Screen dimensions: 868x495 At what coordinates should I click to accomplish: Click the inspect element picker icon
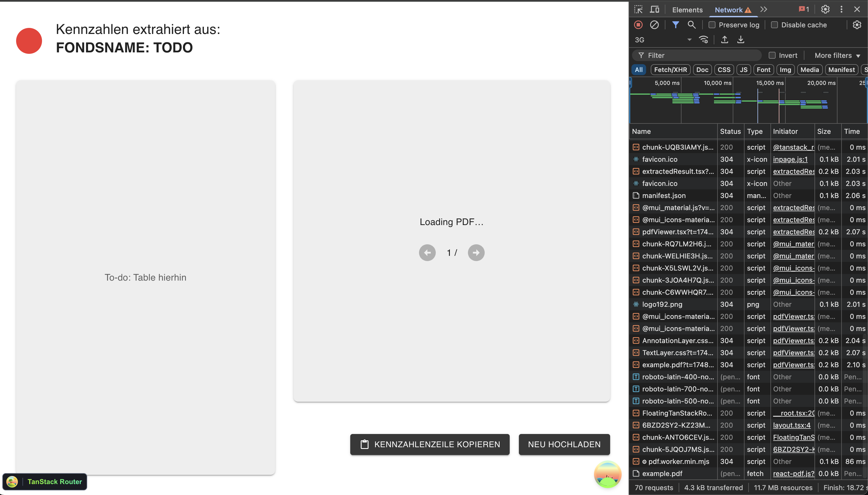click(638, 9)
